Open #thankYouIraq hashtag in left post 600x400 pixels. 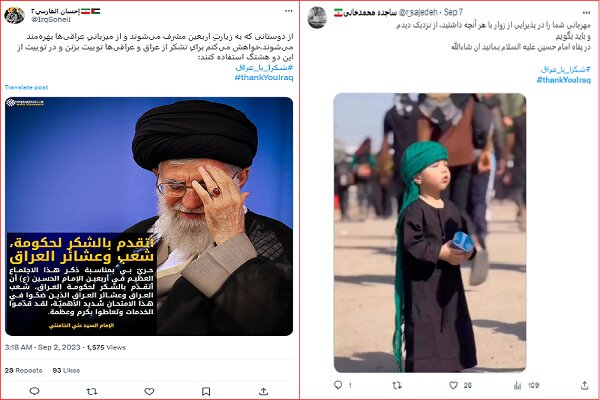pos(264,77)
